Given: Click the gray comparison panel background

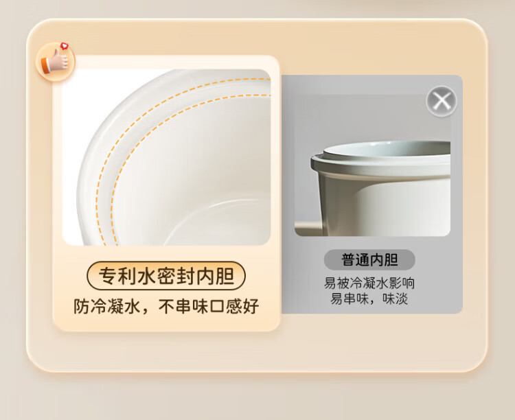Looking at the screenshot, I should click(371, 84).
